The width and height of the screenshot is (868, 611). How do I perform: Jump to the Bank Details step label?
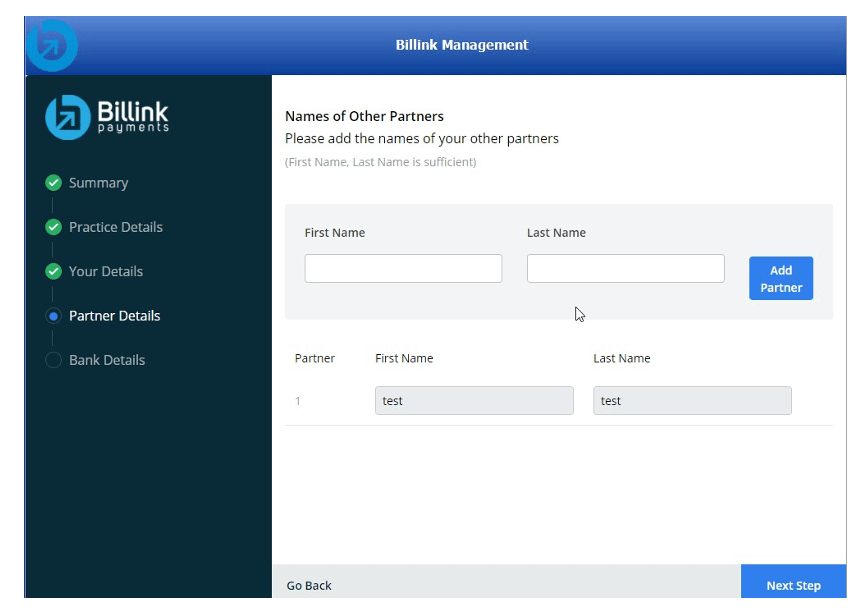point(106,360)
